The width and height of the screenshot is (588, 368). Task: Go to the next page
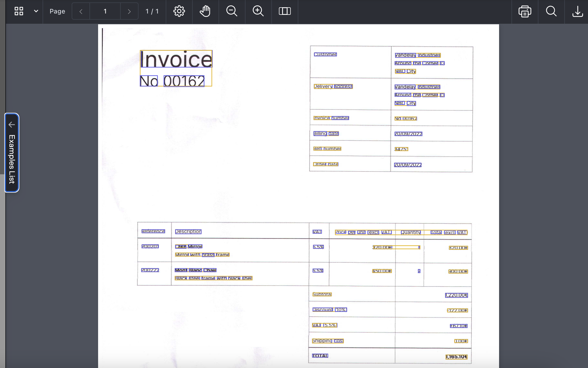coord(129,11)
